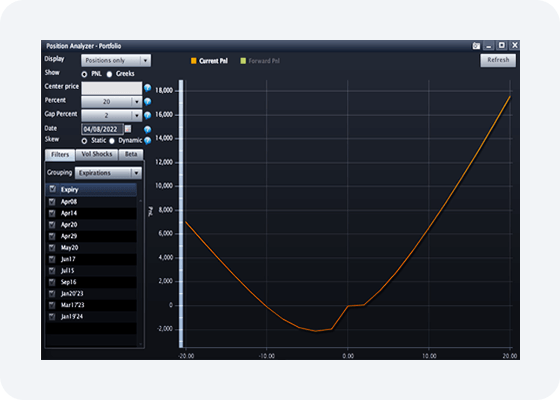Select the PNL radio button
The width and height of the screenshot is (560, 400).
84,74
